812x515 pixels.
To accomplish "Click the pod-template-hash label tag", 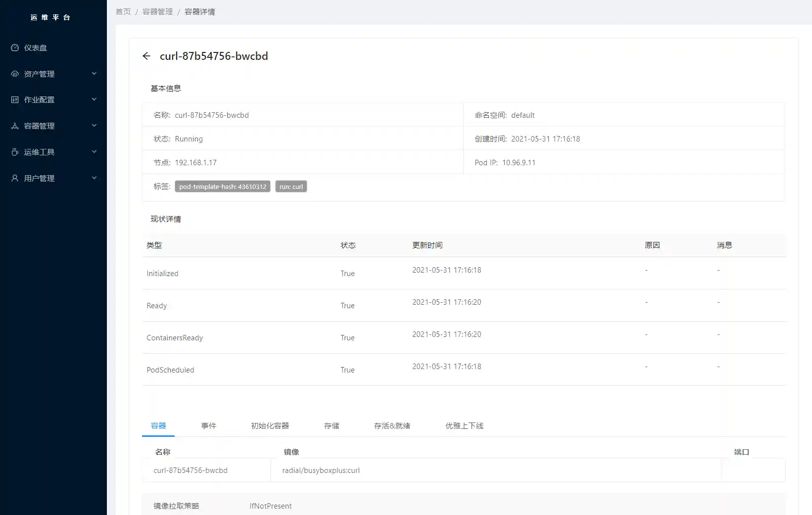I will tap(223, 187).
